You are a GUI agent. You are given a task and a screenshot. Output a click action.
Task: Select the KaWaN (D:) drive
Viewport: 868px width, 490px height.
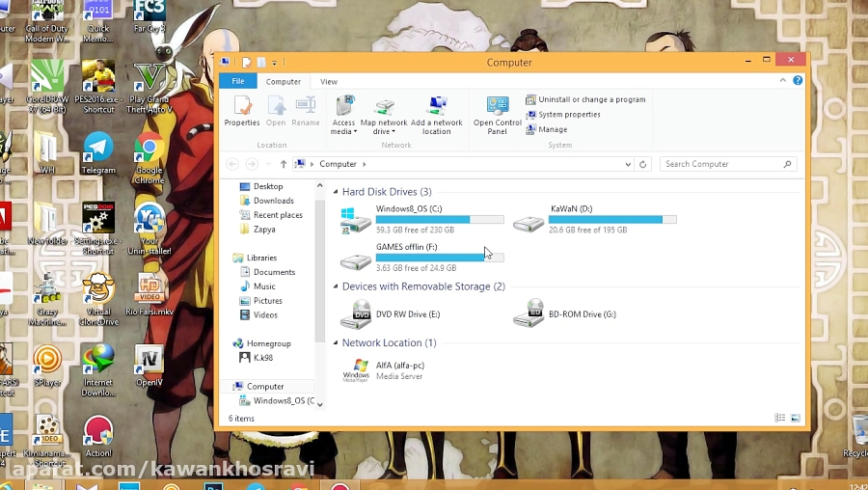pos(594,219)
